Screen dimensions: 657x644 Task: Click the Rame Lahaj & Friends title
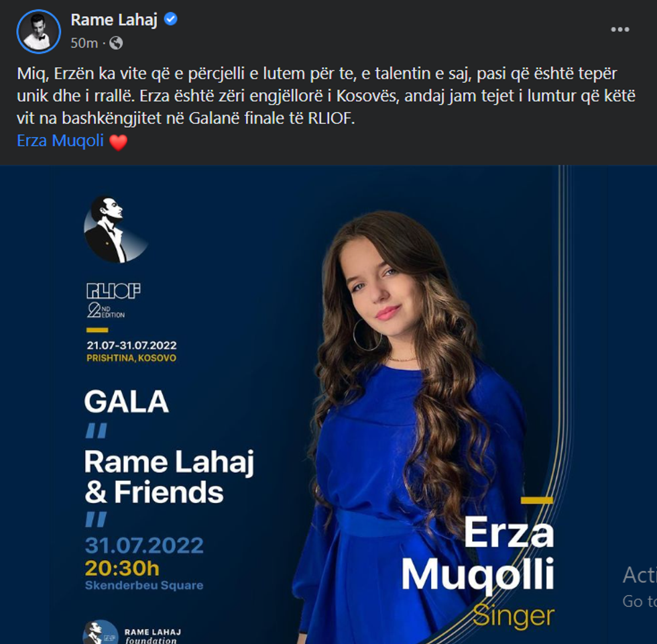pos(169,476)
